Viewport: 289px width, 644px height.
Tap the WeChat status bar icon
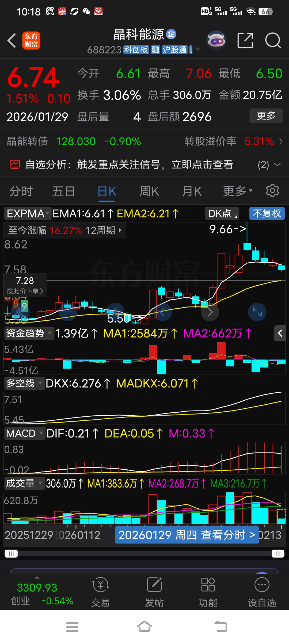[86, 11]
